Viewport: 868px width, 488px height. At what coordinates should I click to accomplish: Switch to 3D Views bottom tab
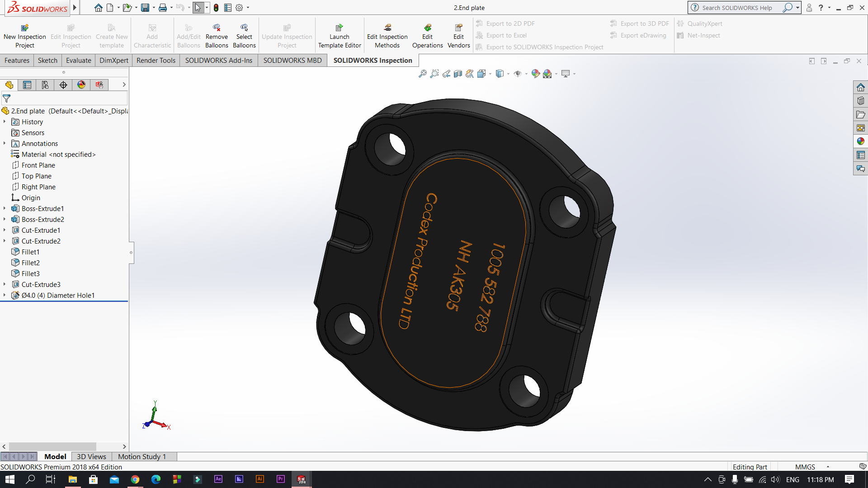pyautogui.click(x=91, y=456)
